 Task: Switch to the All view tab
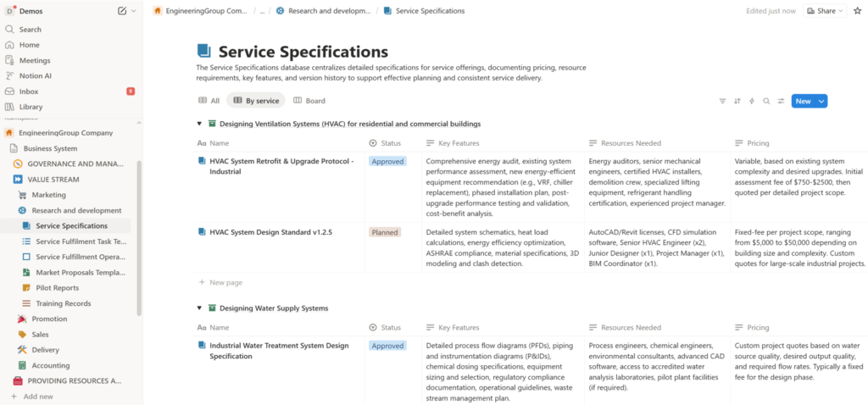209,101
